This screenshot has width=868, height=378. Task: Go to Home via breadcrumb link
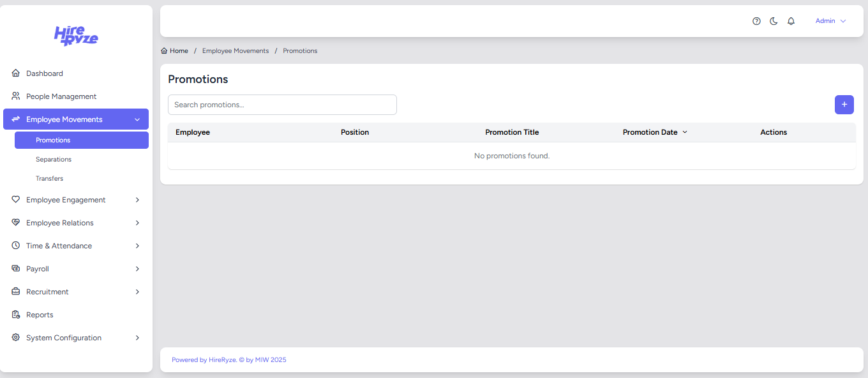point(178,51)
